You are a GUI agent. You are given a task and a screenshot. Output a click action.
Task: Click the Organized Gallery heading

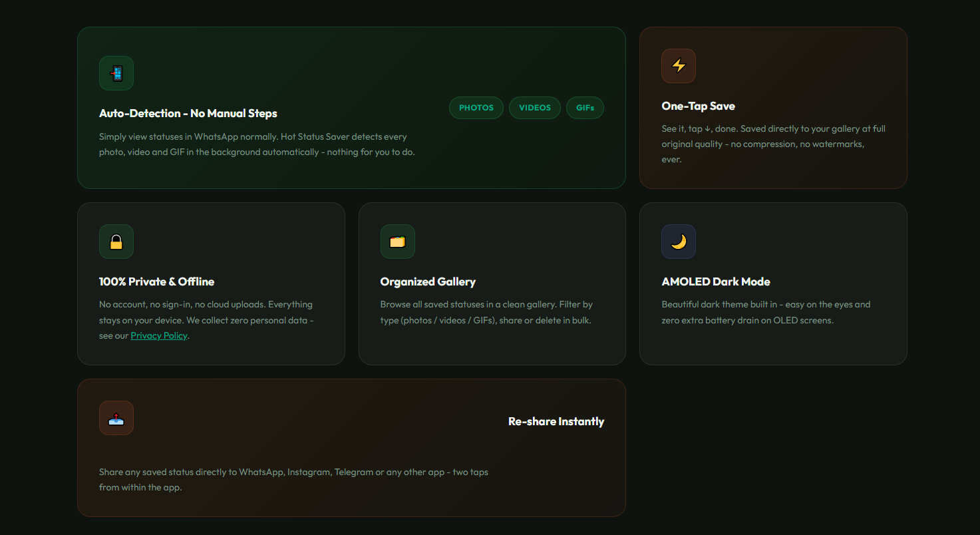428,282
